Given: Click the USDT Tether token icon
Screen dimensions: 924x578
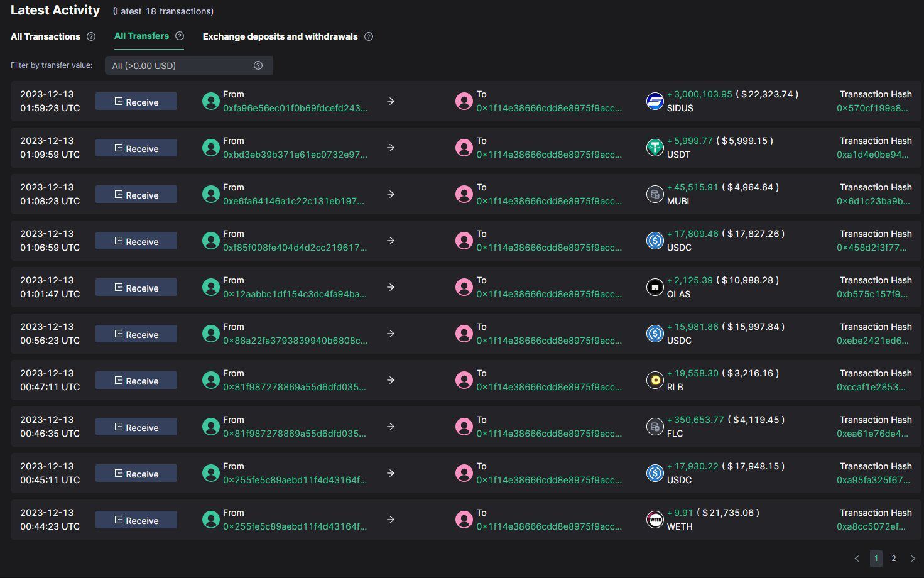Looking at the screenshot, I should click(x=655, y=148).
